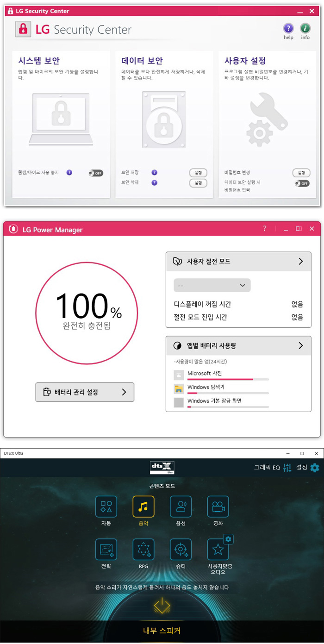Toggle the DTS:X power button
This screenshot has height=644, width=324.
coord(162,606)
